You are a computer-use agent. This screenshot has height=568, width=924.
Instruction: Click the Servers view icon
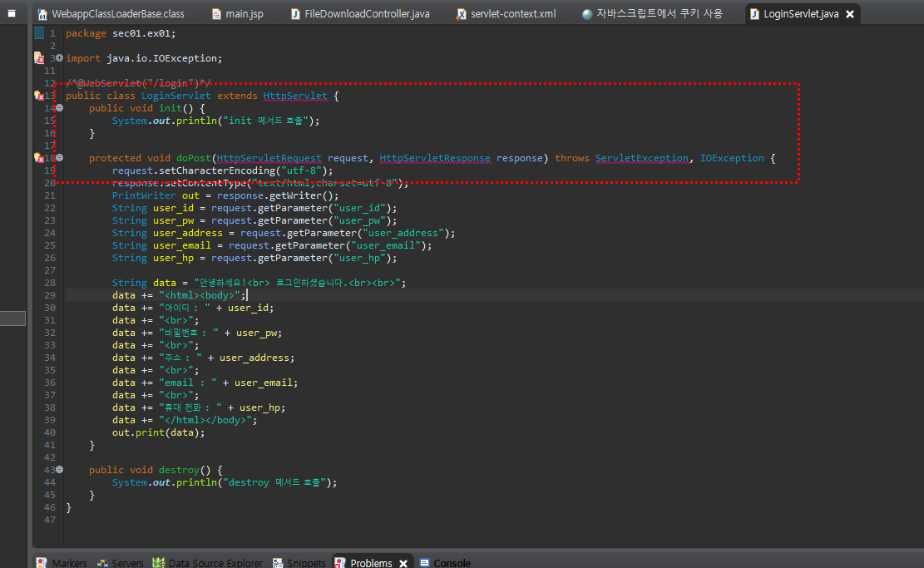point(102,563)
